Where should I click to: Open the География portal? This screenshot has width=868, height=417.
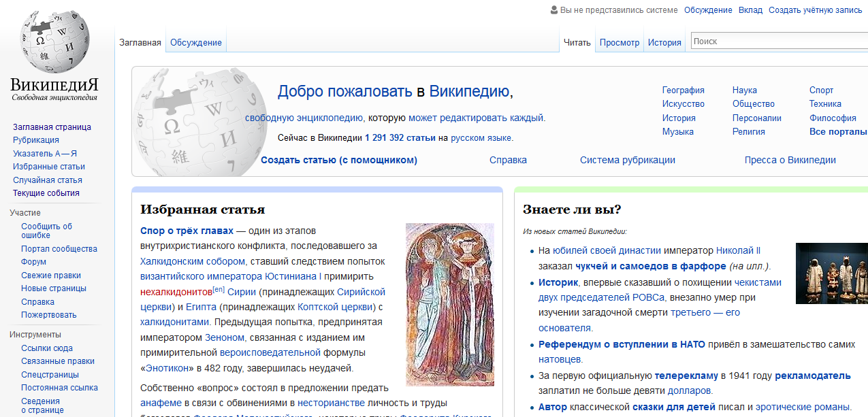(x=684, y=90)
